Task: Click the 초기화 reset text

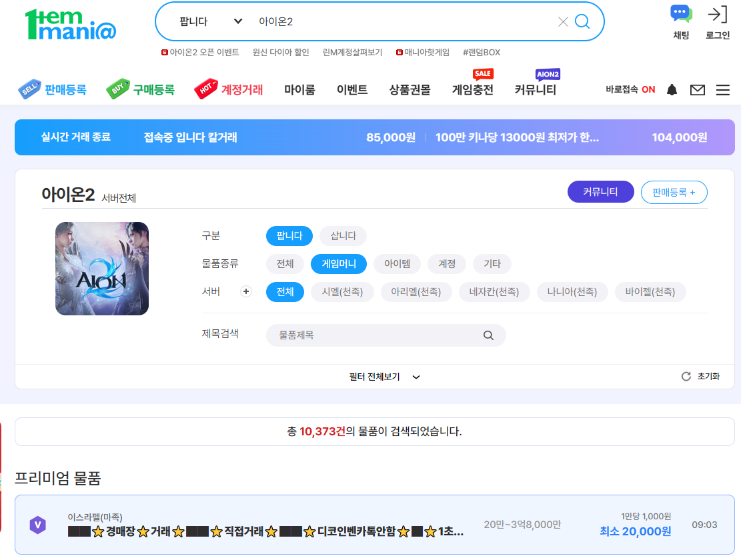Action: (708, 376)
